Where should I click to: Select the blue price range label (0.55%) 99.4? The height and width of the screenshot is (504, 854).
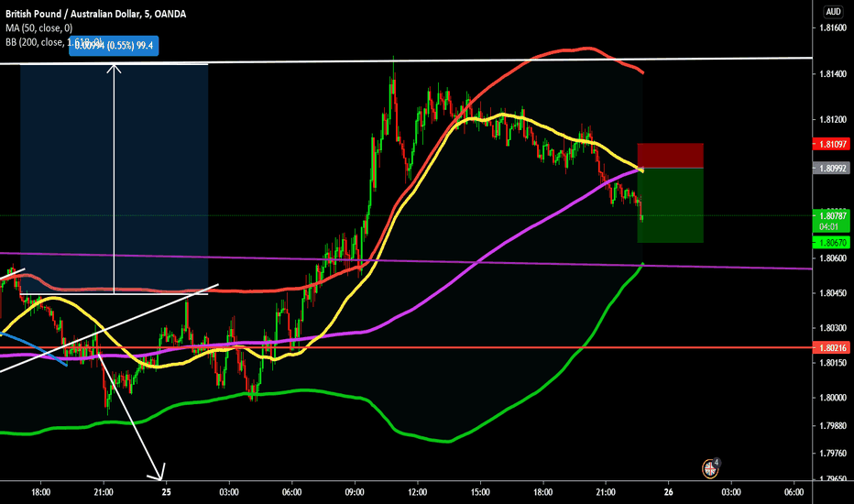[114, 46]
